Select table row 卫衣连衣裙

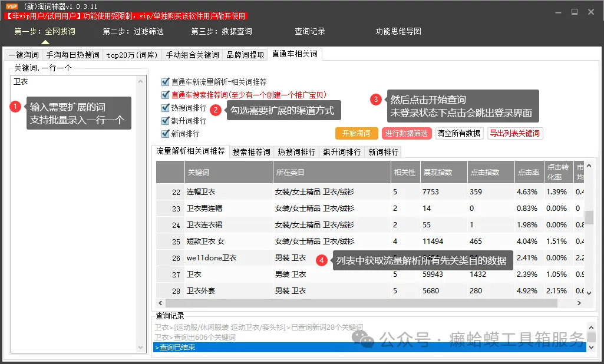[370, 225]
